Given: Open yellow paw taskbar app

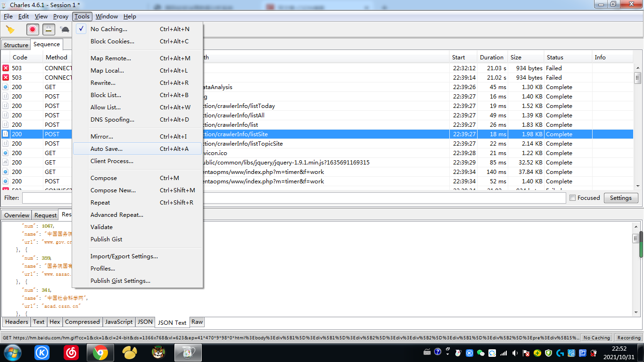Looking at the screenshot, I should point(130,353).
